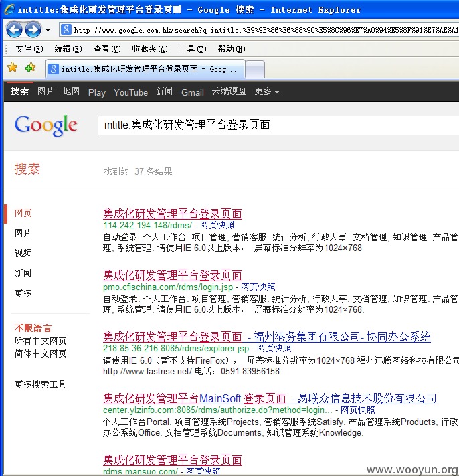459x476 pixels.
Task: Select 新闻 in left sidebar
Action: [23, 273]
